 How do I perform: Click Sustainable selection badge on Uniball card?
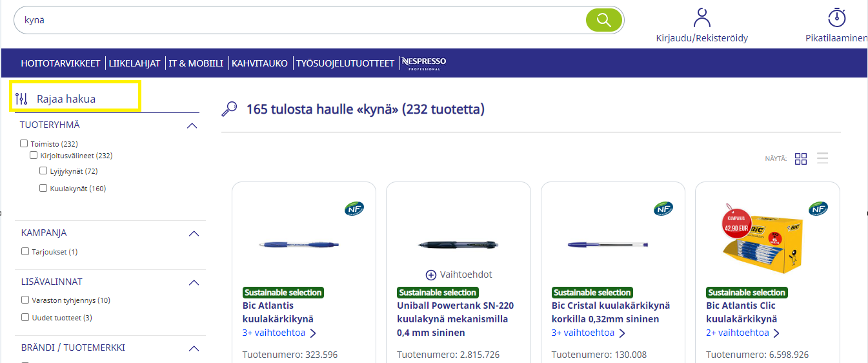tap(438, 293)
